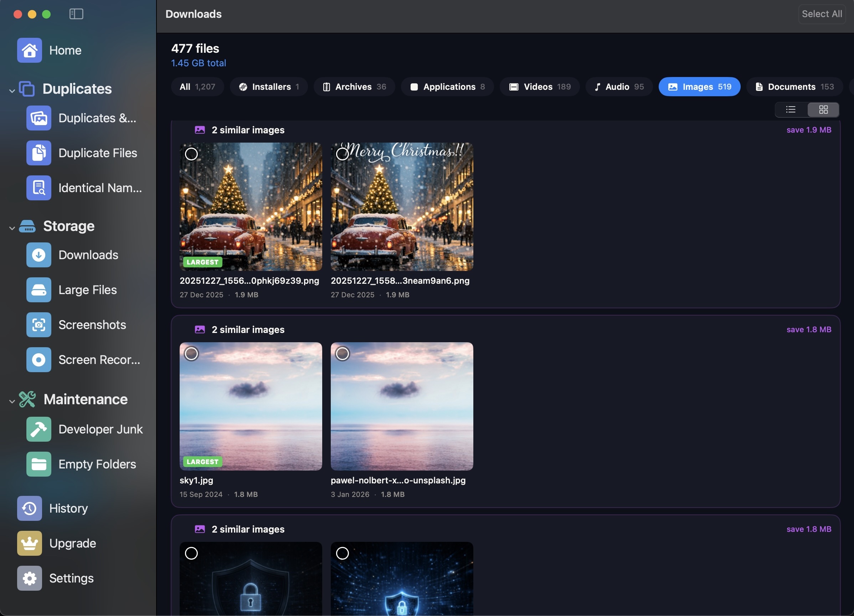Switch to the Videos filter tab
The image size is (854, 616).
[540, 87]
